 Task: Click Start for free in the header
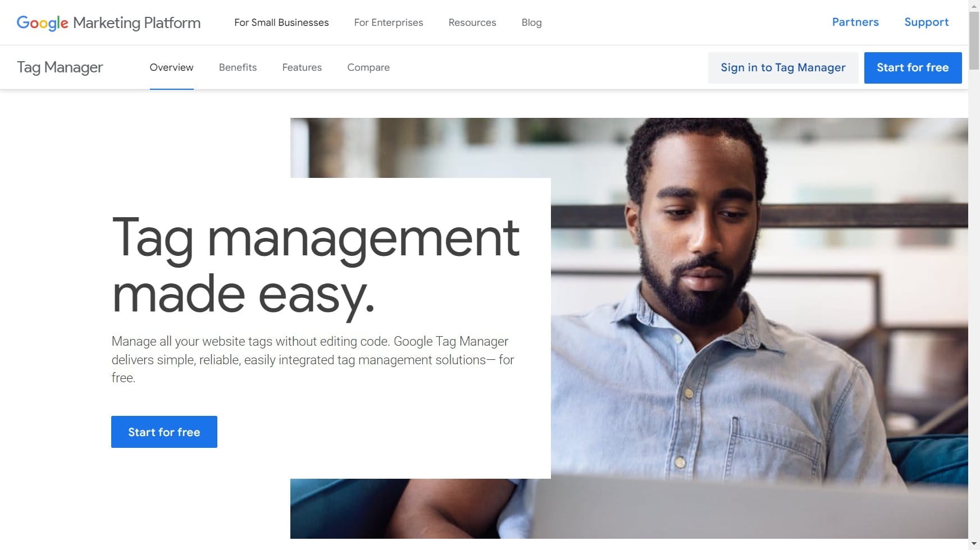(913, 68)
